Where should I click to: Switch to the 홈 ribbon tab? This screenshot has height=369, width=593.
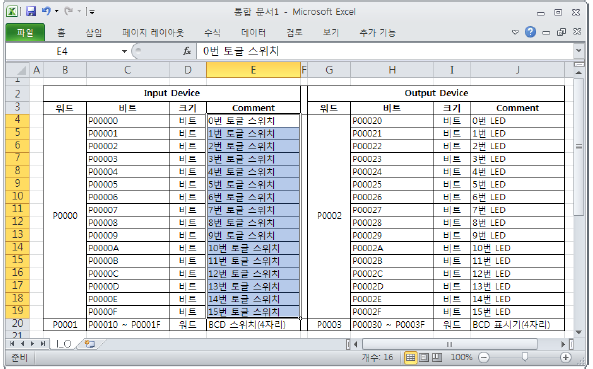(x=61, y=33)
